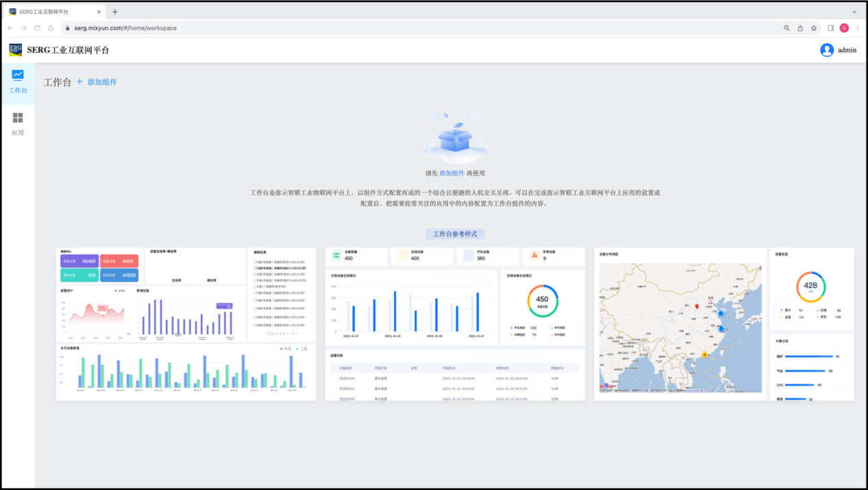Click the address bar URL field
Viewport: 868px width, 490px height.
[411, 28]
